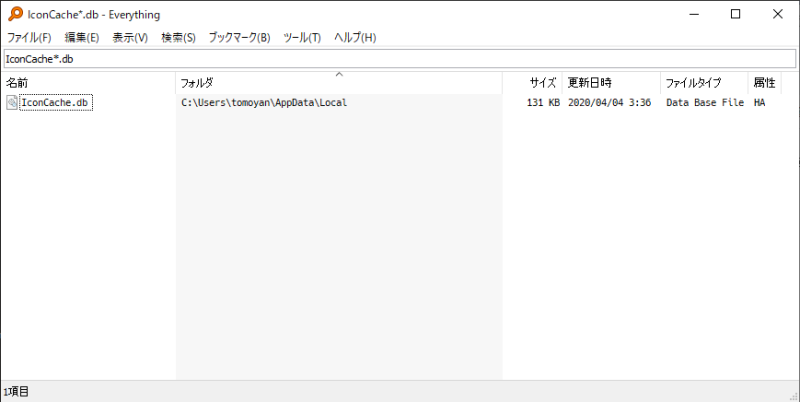800x402 pixels.
Task: Open the ブックマーク(B) menu
Action: click(x=239, y=37)
